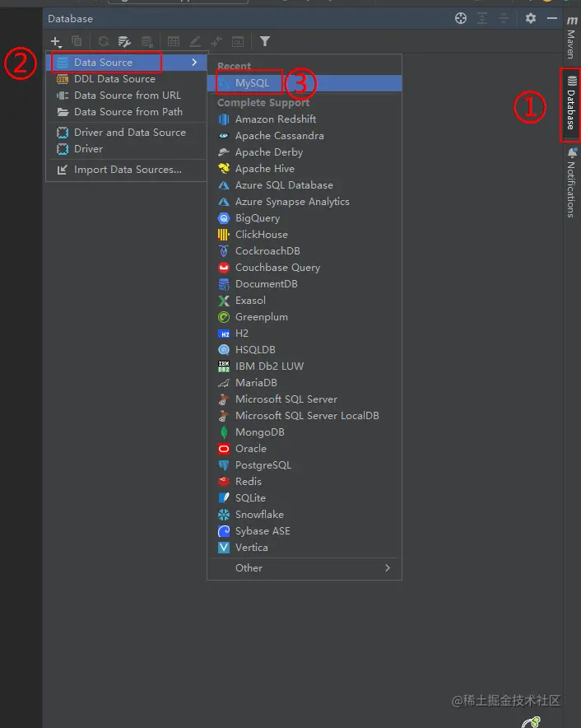Choose Data Source from URL

[x=126, y=96]
